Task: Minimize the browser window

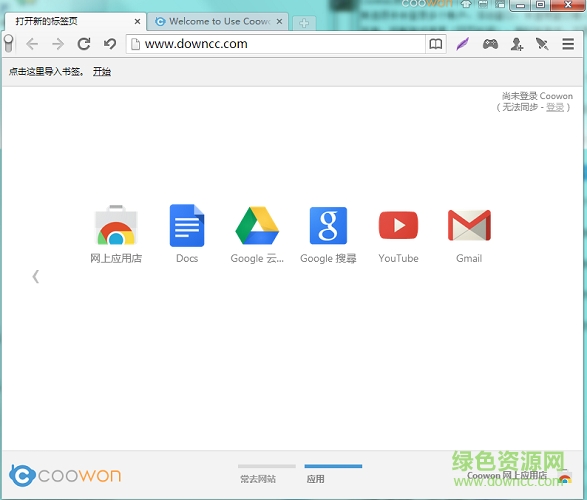Action: [521, 5]
